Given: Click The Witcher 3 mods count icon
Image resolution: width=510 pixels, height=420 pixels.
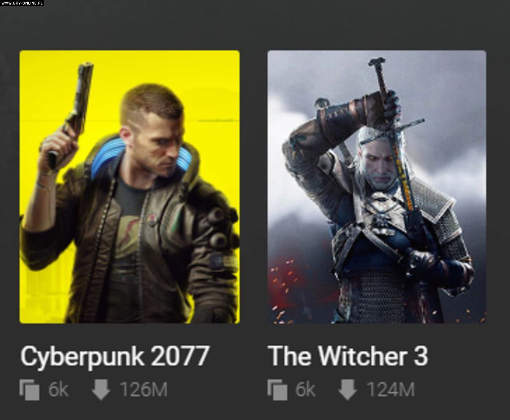Looking at the screenshot, I should click(278, 389).
